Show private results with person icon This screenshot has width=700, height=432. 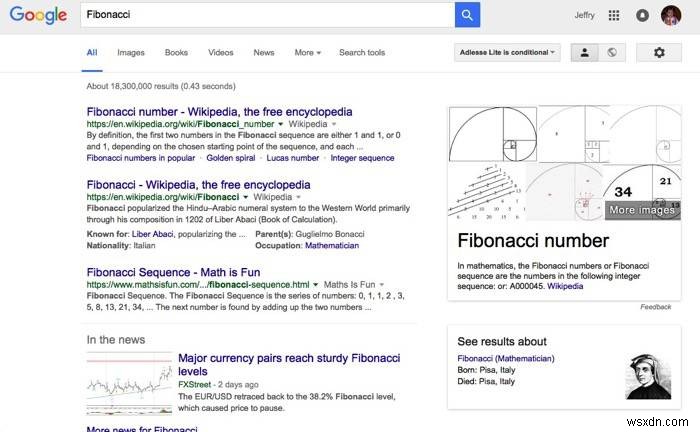click(585, 52)
